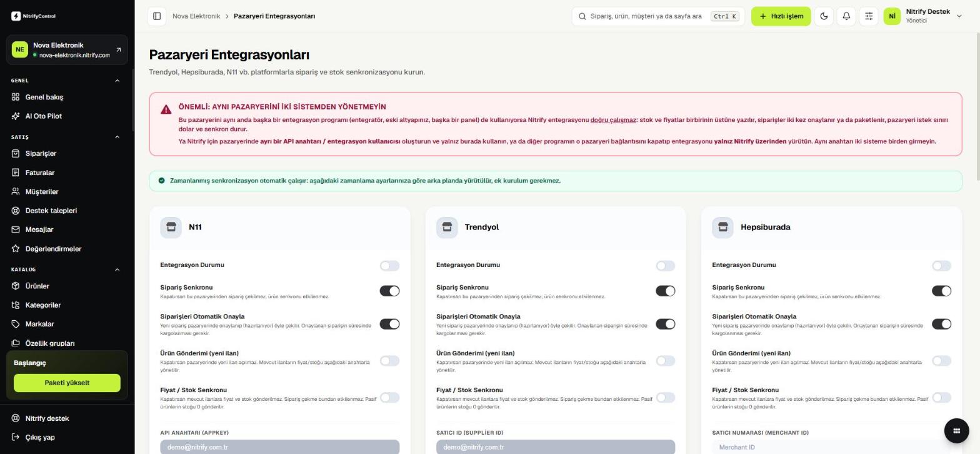
Task: Disable N11 Sipariş Senkronu toggle
Action: point(389,291)
